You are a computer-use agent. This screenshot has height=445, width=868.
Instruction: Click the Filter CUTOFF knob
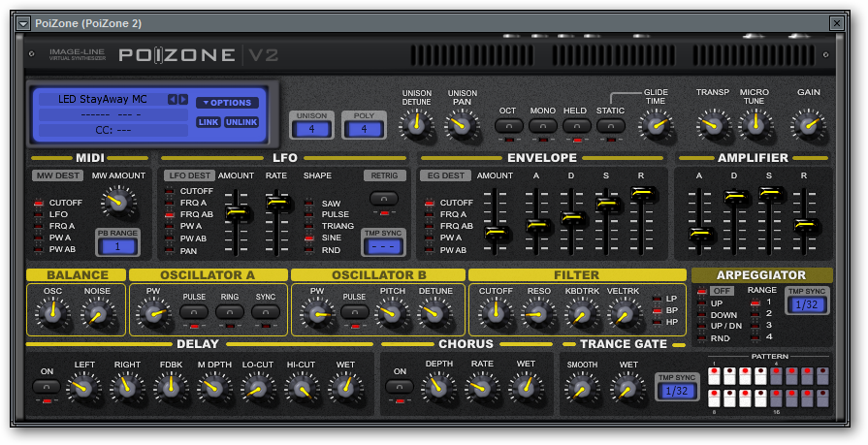tap(497, 312)
